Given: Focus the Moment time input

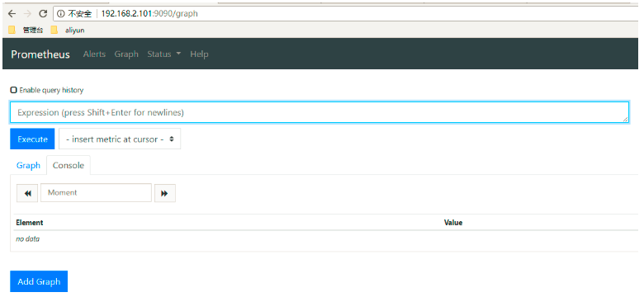Looking at the screenshot, I should (x=96, y=193).
